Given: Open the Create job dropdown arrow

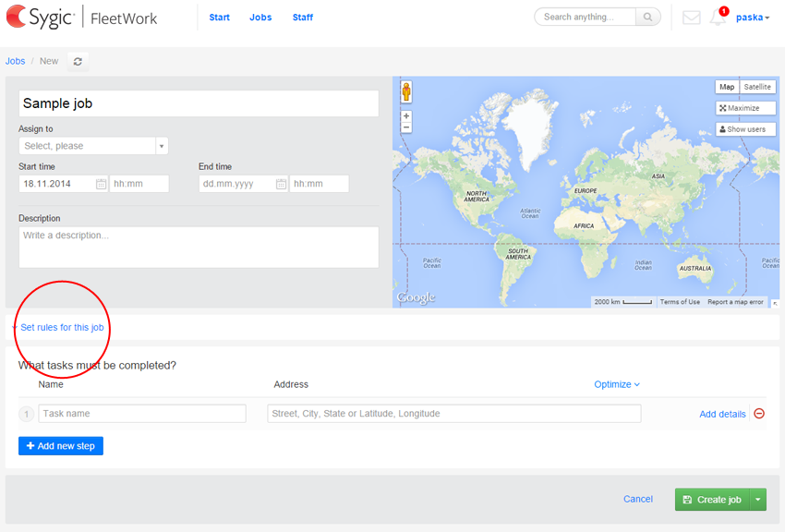Looking at the screenshot, I should pyautogui.click(x=758, y=500).
